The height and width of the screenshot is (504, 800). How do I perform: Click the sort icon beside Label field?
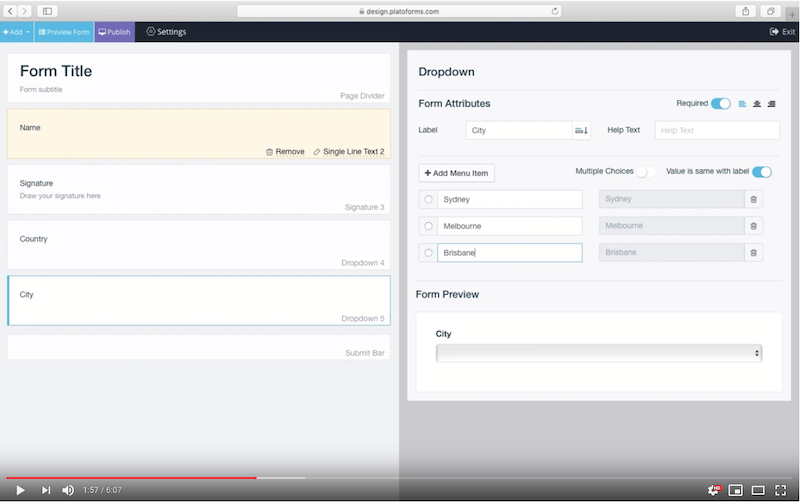click(581, 131)
